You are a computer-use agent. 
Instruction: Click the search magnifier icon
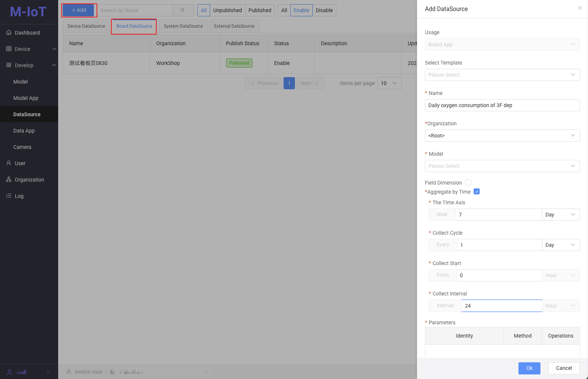(x=182, y=10)
